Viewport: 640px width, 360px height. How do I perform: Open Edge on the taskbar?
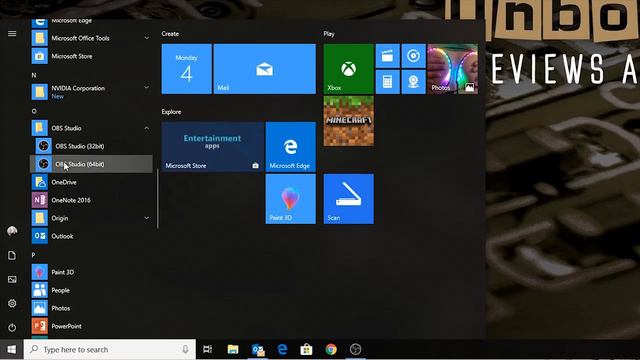(x=282, y=349)
